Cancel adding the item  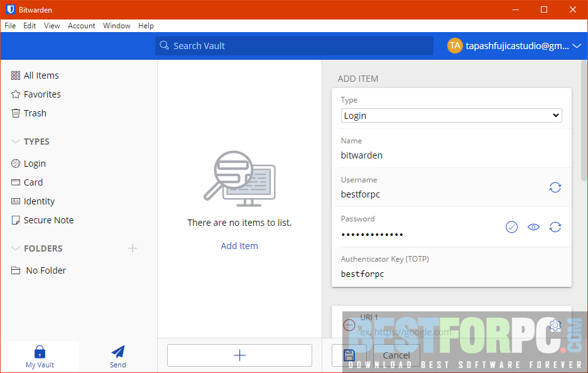point(396,355)
